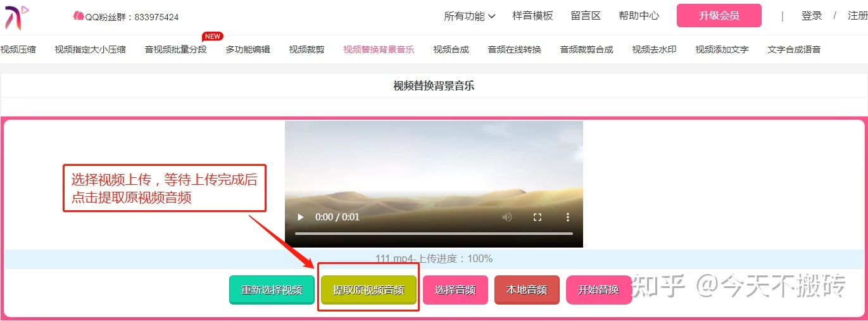This screenshot has height=321, width=868.
Task: Click the site logo icon
Action: pos(16,16)
